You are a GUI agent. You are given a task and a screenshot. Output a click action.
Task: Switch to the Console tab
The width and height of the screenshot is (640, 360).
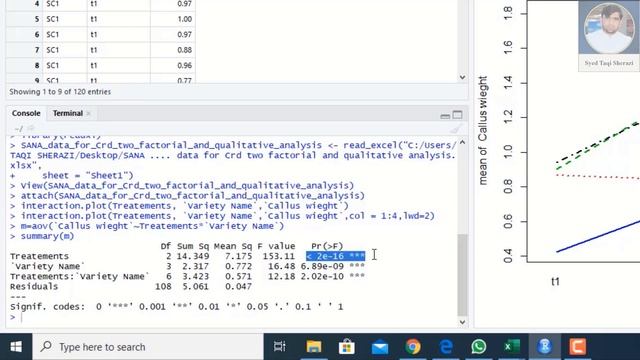point(26,113)
